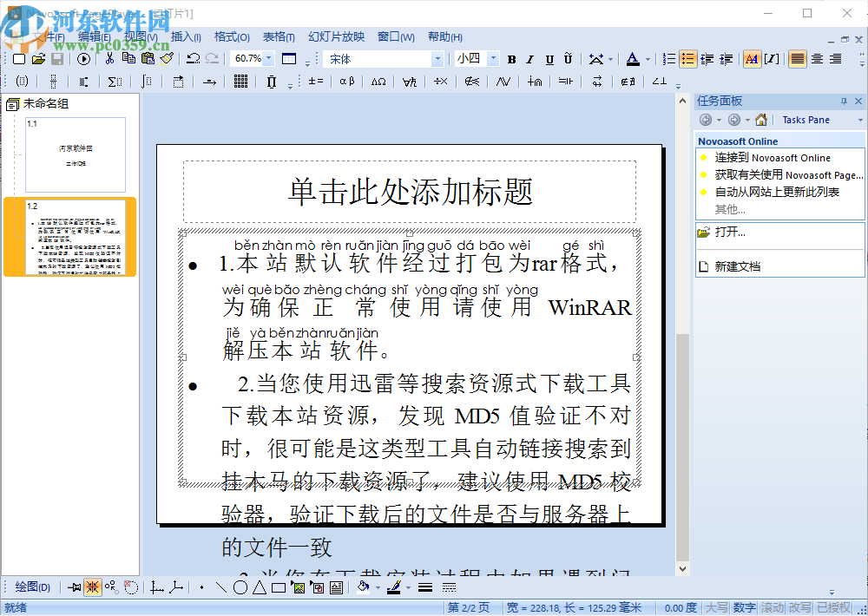Click the Format Painter brush icon
This screenshot has width=868, height=616.
click(168, 58)
